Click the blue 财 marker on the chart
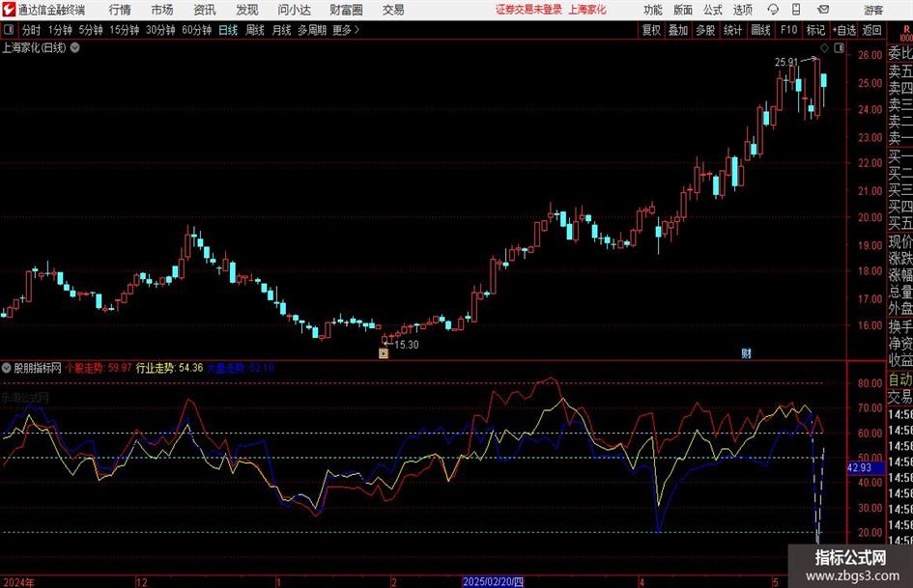 pyautogui.click(x=746, y=352)
